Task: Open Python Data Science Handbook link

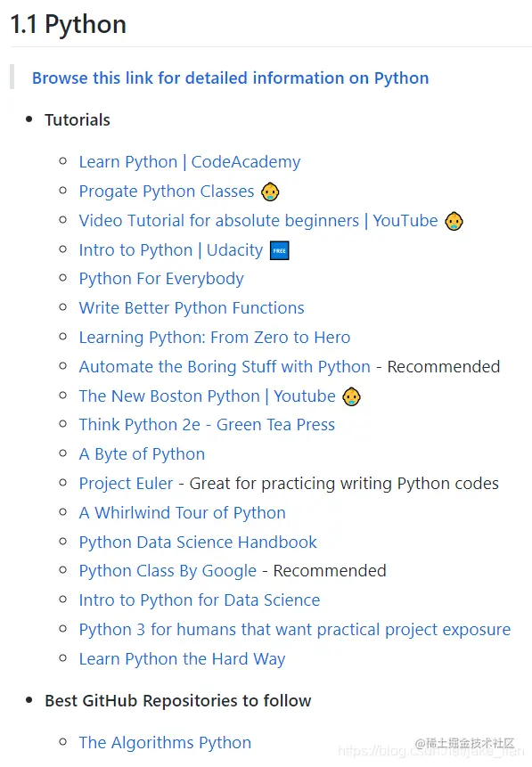Action: (198, 542)
